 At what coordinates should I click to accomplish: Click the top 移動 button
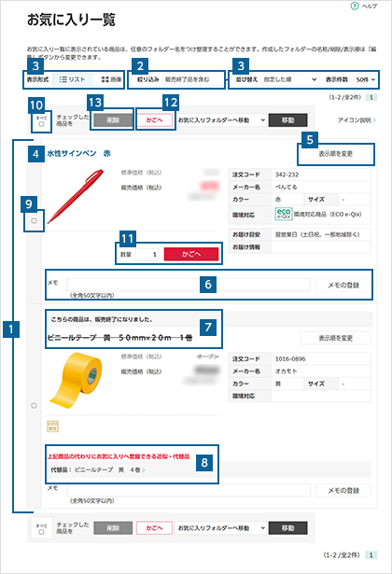point(288,120)
